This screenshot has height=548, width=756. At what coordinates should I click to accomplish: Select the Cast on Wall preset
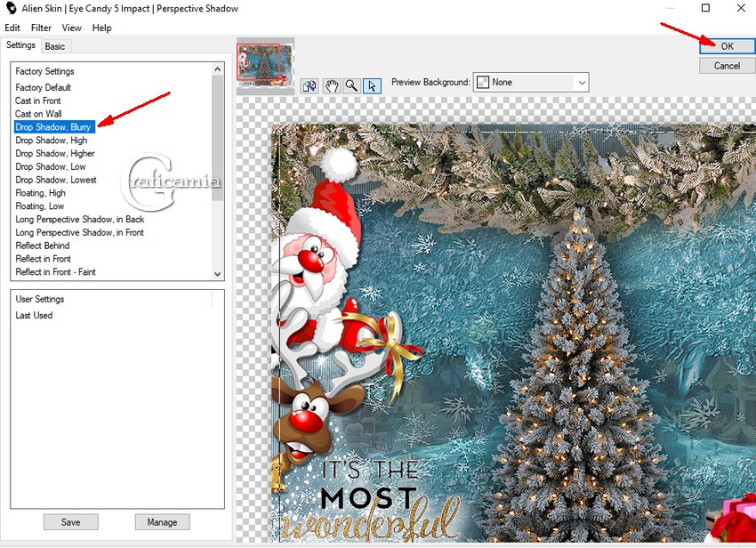coord(38,114)
